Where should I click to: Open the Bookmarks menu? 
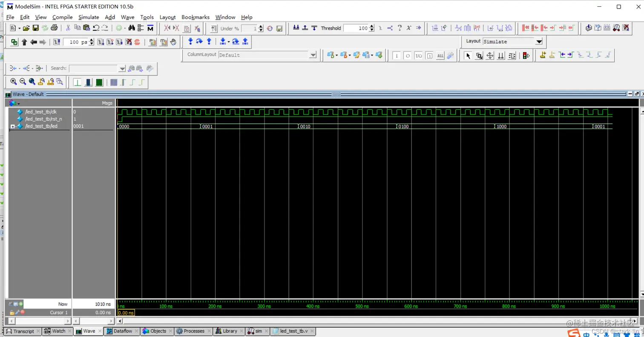pos(195,17)
